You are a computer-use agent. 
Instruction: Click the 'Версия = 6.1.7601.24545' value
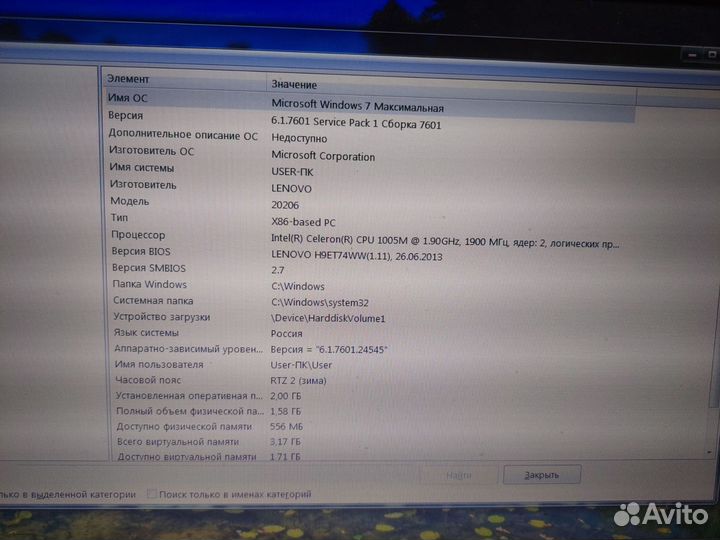329,349
